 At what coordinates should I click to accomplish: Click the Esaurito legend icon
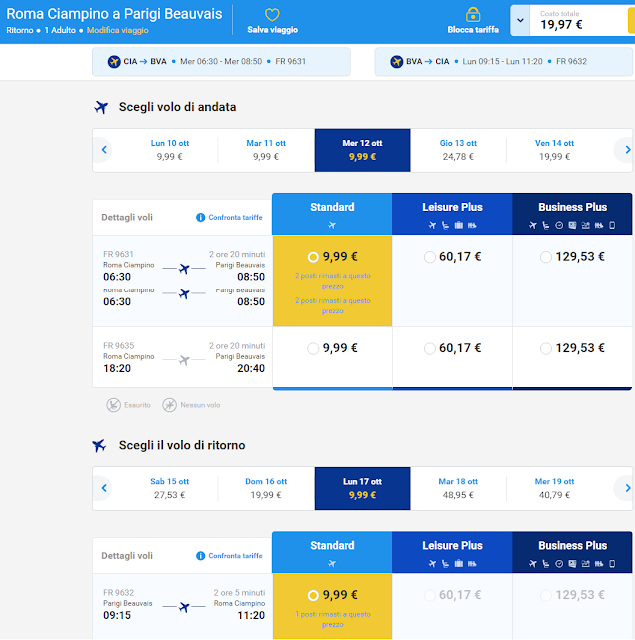(x=113, y=405)
